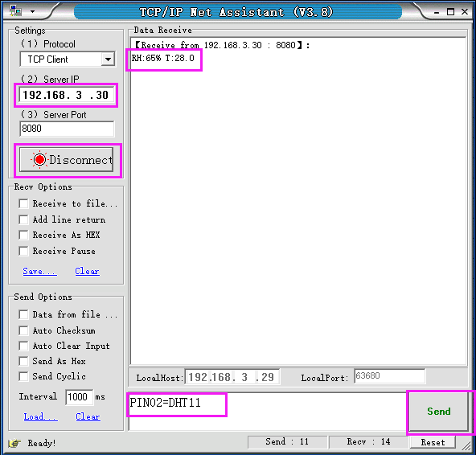476x455 pixels.
Task: Click the red Disconnect button
Action: (x=67, y=160)
